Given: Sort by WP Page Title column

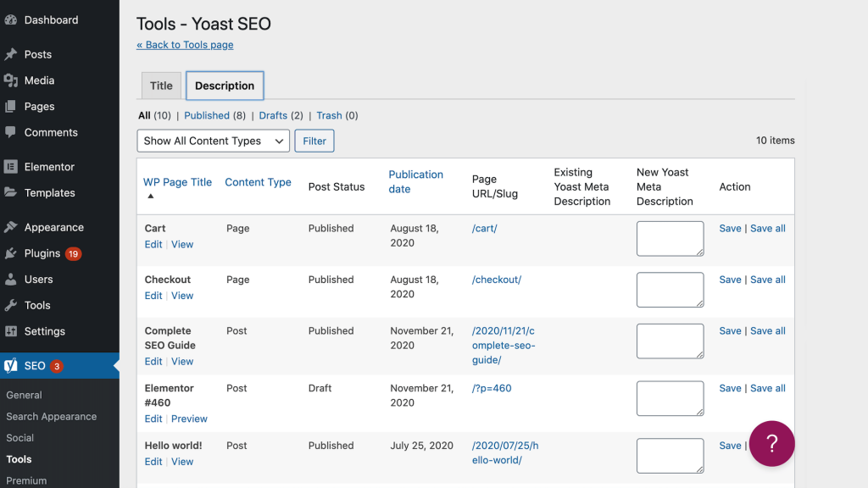Looking at the screenshot, I should click(x=177, y=182).
